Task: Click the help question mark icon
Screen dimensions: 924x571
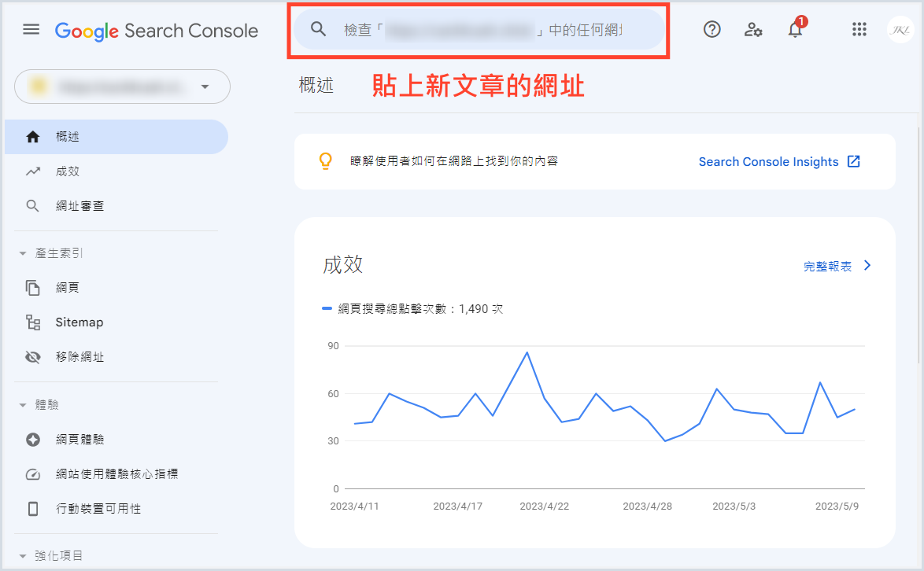Action: (x=711, y=30)
